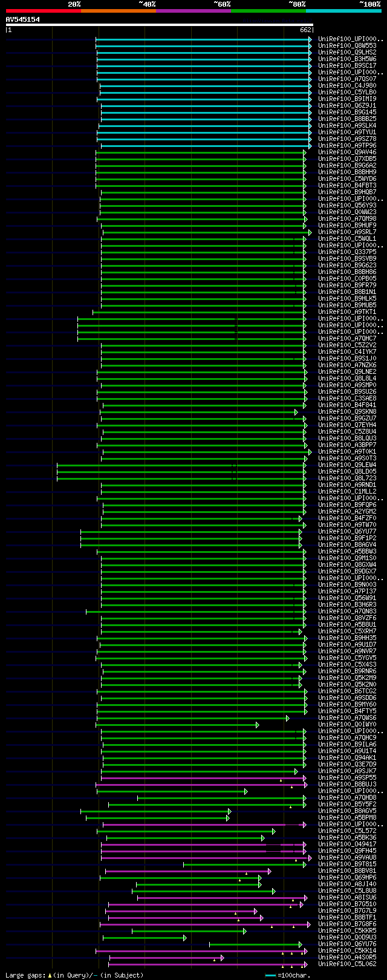Open hit UniRef100_Q337P5
The width and height of the screenshot is (387, 980).
pyautogui.click(x=347, y=252)
